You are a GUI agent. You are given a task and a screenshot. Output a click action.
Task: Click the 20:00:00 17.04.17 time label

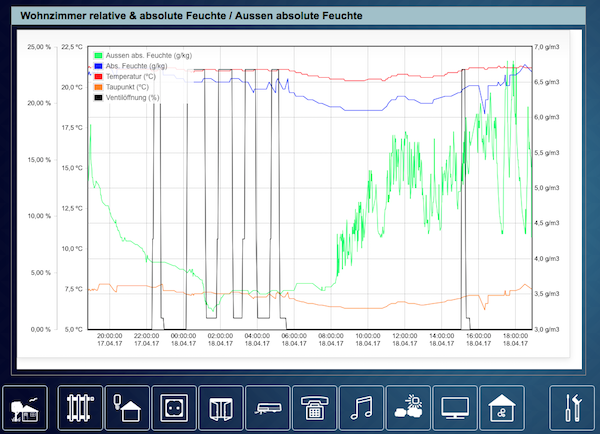coord(109,339)
